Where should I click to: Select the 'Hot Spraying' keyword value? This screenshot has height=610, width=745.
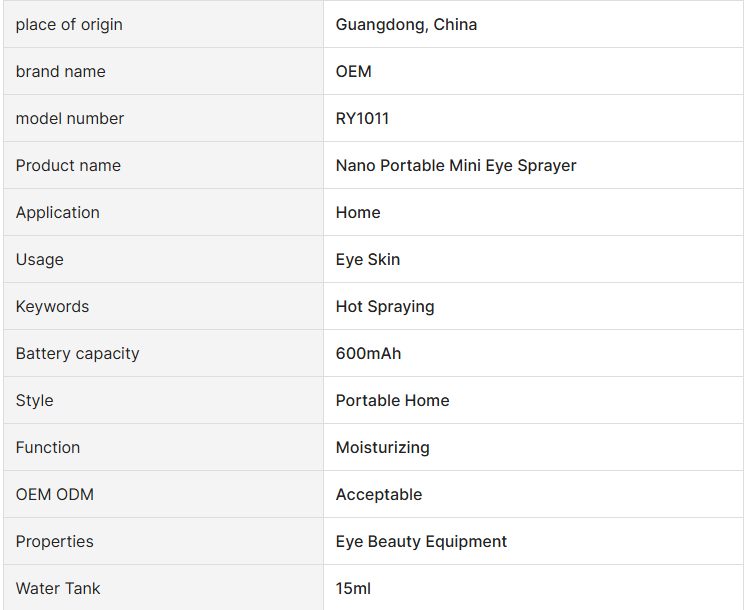[385, 306]
